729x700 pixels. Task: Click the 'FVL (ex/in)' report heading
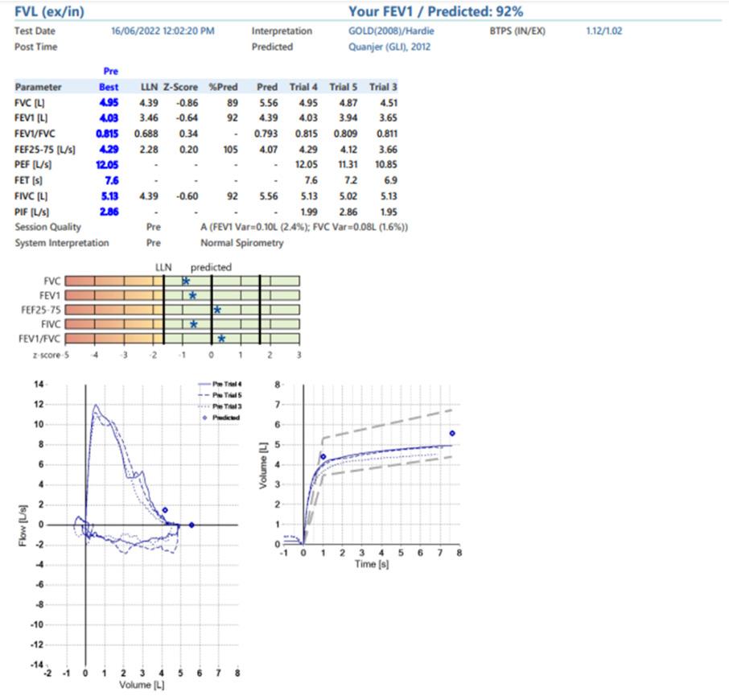click(x=49, y=11)
